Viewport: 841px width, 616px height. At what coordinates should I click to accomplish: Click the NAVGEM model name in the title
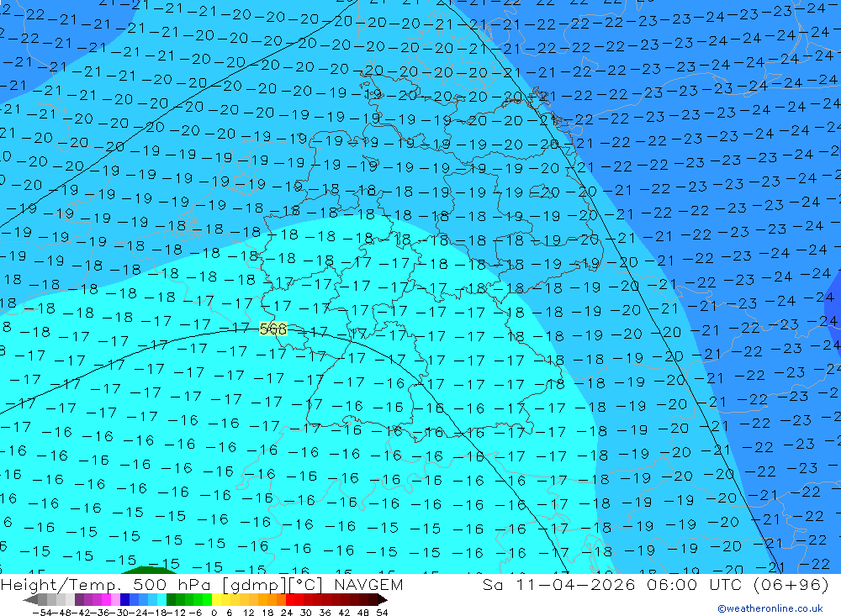pos(368,584)
